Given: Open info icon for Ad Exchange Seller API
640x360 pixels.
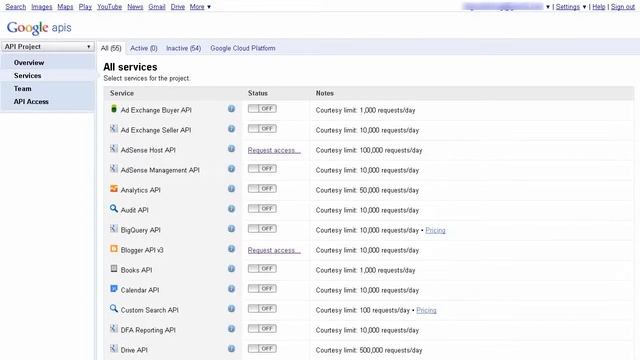Looking at the screenshot, I should [x=231, y=129].
